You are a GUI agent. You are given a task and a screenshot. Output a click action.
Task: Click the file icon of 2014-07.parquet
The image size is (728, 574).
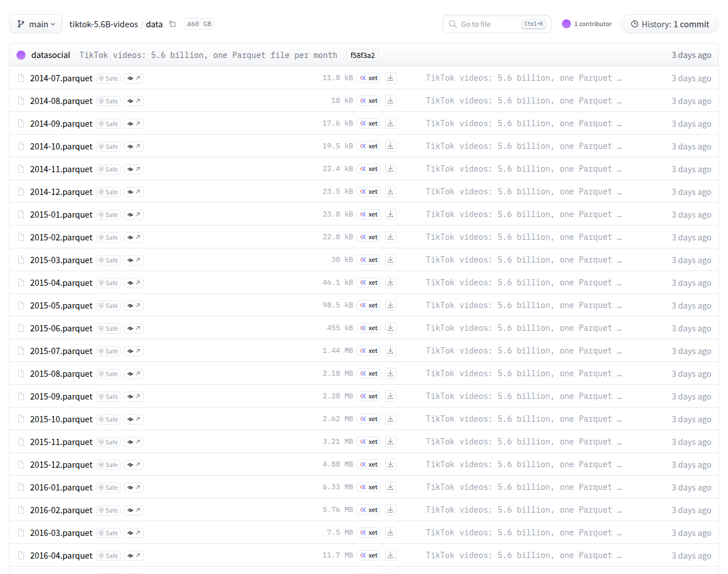[x=21, y=78]
